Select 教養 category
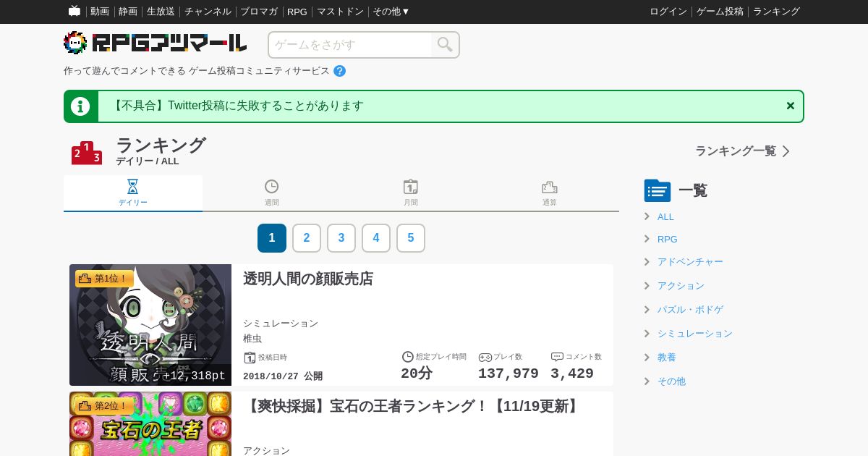868x456 pixels. (667, 358)
